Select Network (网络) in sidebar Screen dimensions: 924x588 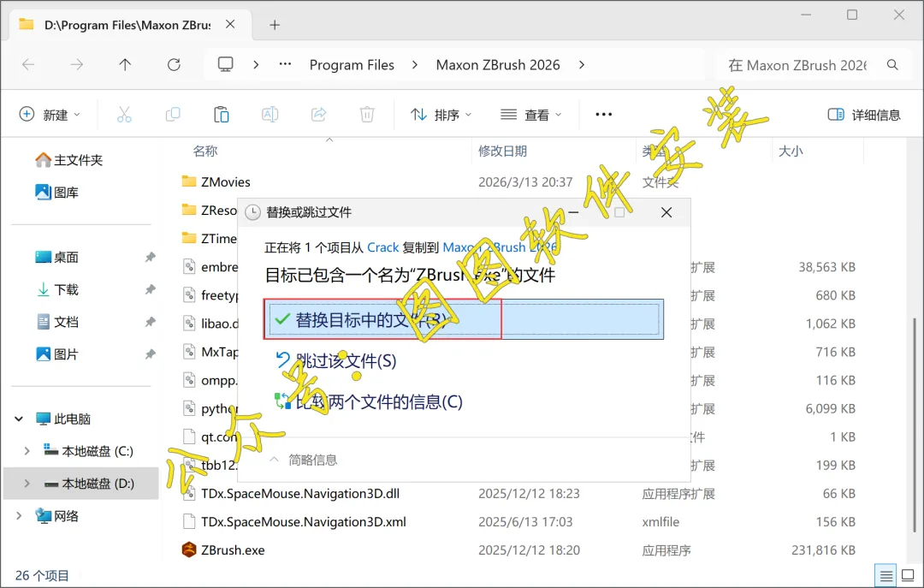pyautogui.click(x=57, y=516)
